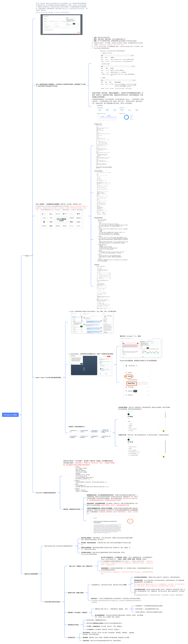Click the Edit button in Scenario card
This screenshot has width=188, height=644.
(130, 521)
